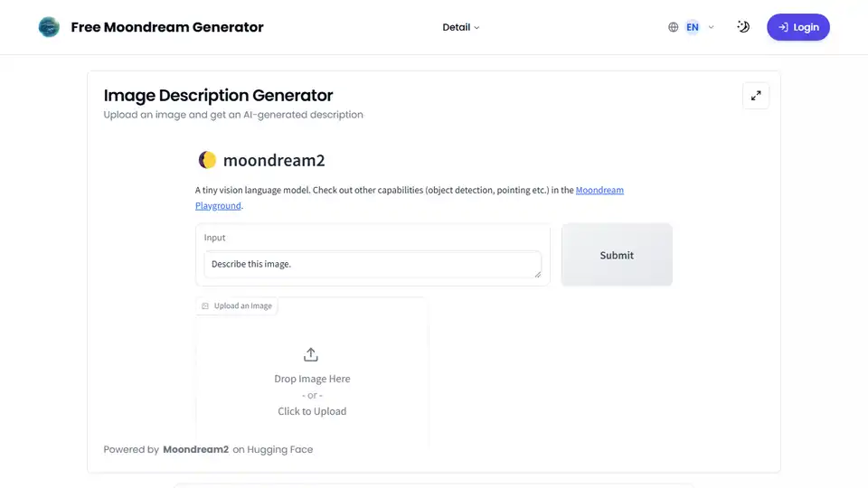Click the globe language icon
Image resolution: width=868 pixels, height=488 pixels.
point(673,27)
